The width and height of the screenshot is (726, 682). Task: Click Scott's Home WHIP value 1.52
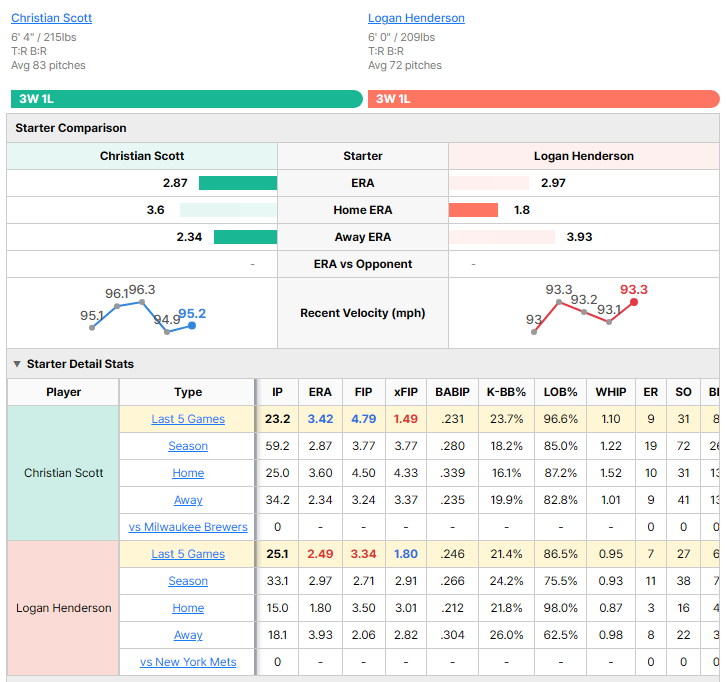click(611, 473)
